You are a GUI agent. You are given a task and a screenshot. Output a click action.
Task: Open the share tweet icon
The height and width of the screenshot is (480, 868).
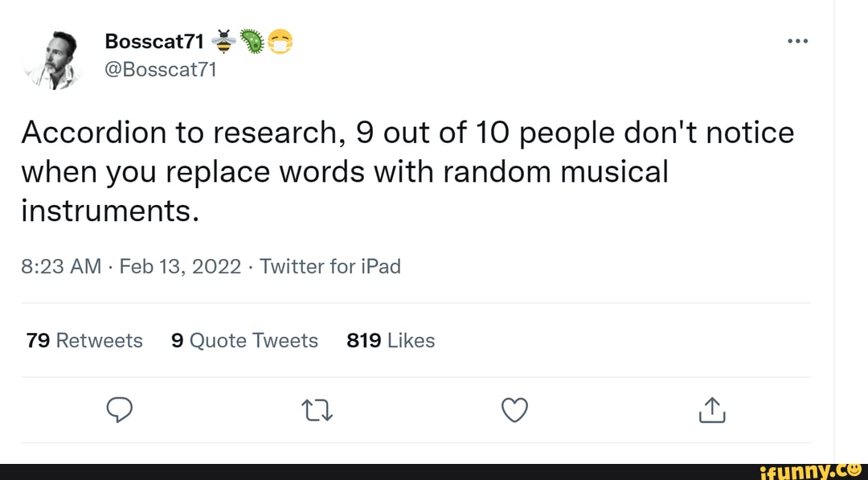[712, 411]
